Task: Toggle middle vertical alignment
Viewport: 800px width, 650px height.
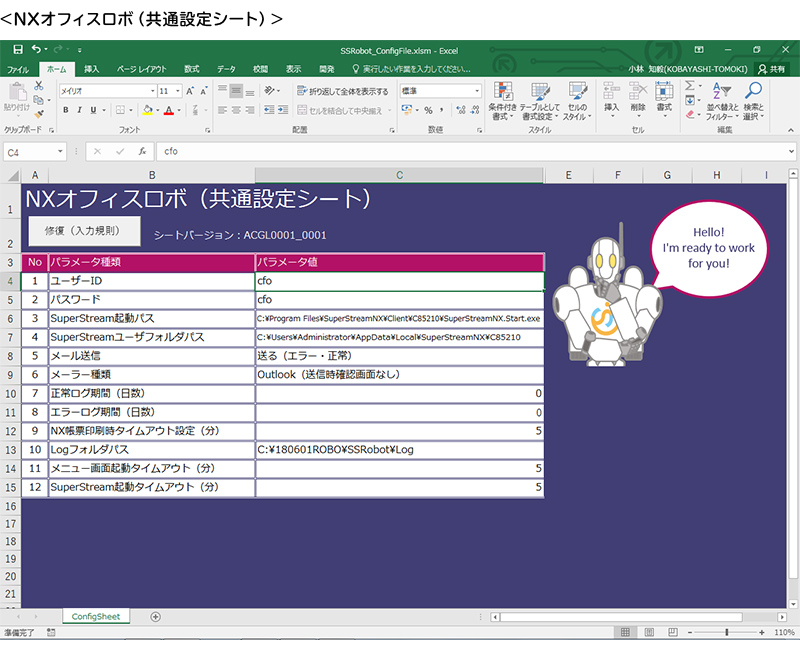Action: 236,91
